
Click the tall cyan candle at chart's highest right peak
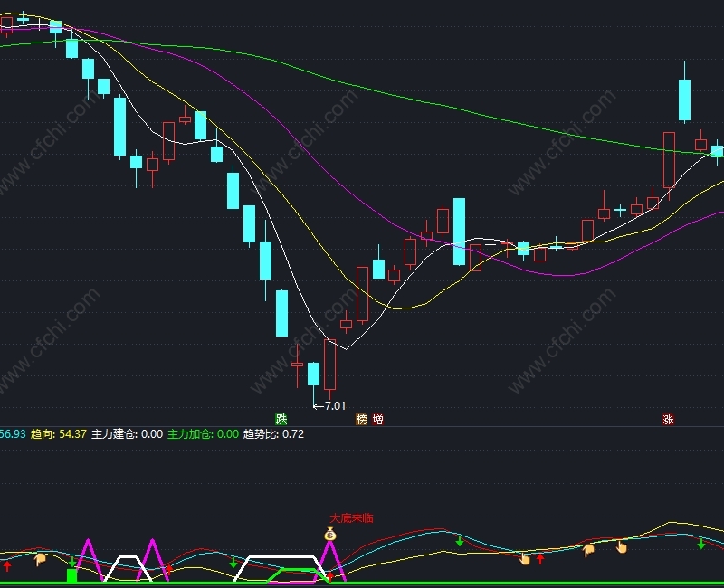pos(684,100)
